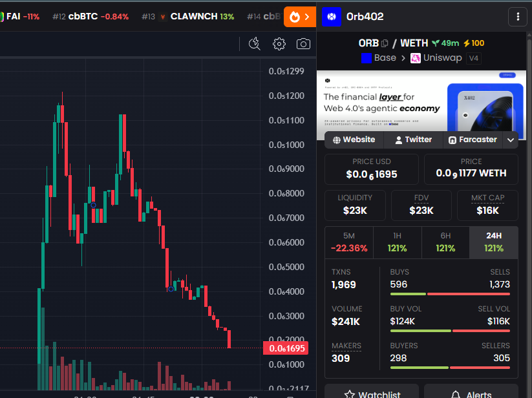The height and width of the screenshot is (398, 532).
Task: Click the SELL VOL $116K value
Action: 498,321
